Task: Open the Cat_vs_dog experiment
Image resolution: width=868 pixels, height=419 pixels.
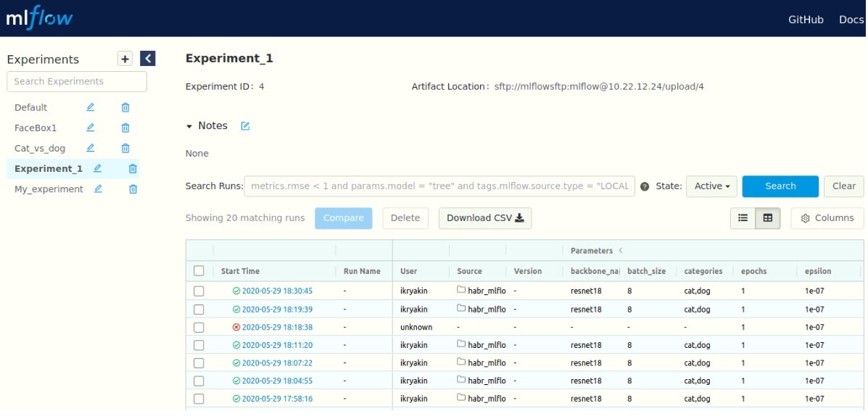Action: pos(40,149)
